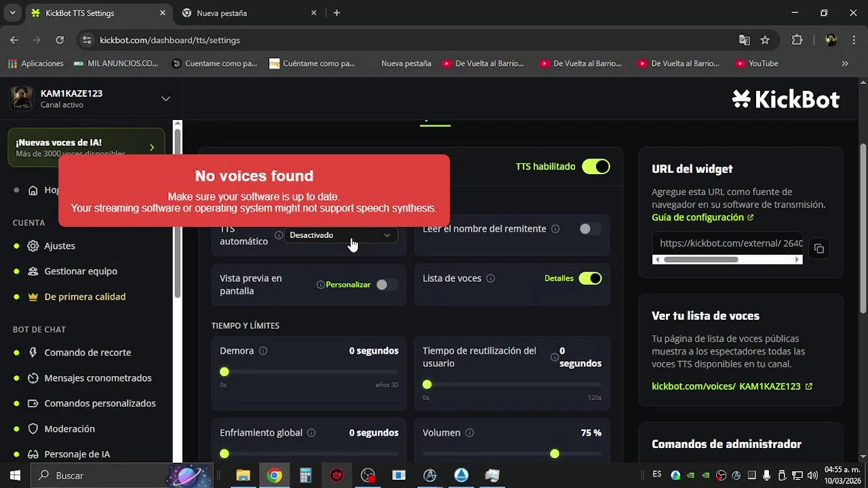This screenshot has height=488, width=868.
Task: Show info for Leer el nombre del remitente
Action: pyautogui.click(x=555, y=229)
